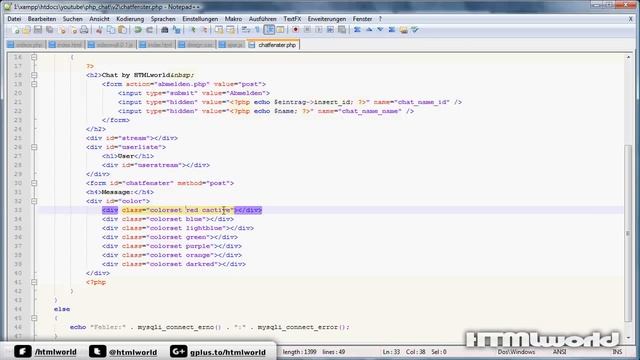Start macro recording with the red record icon
The image size is (640, 360).
click(x=296, y=30)
